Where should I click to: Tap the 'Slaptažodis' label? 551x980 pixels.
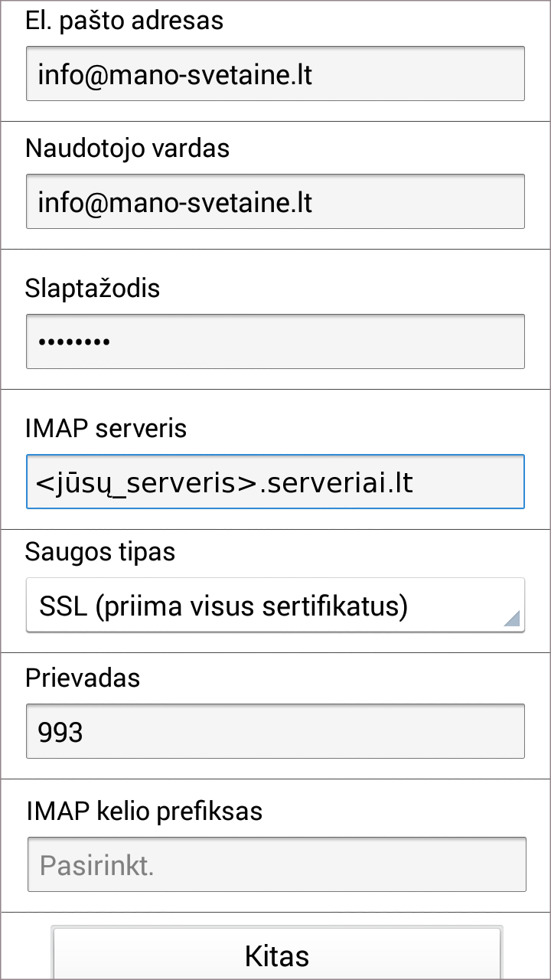pos(93,288)
